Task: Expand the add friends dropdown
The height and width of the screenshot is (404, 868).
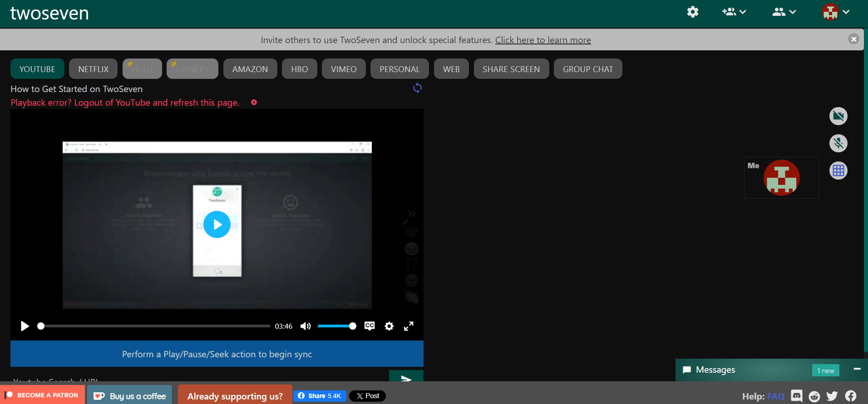Action: pyautogui.click(x=734, y=12)
